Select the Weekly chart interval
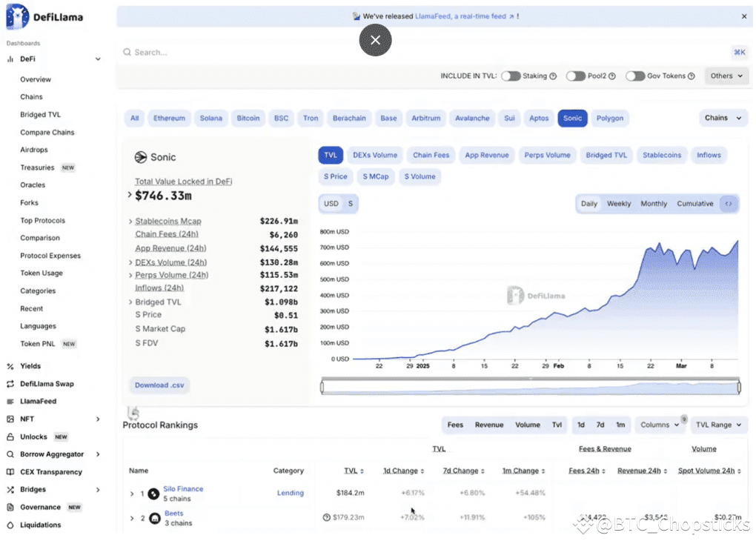 pyautogui.click(x=619, y=204)
